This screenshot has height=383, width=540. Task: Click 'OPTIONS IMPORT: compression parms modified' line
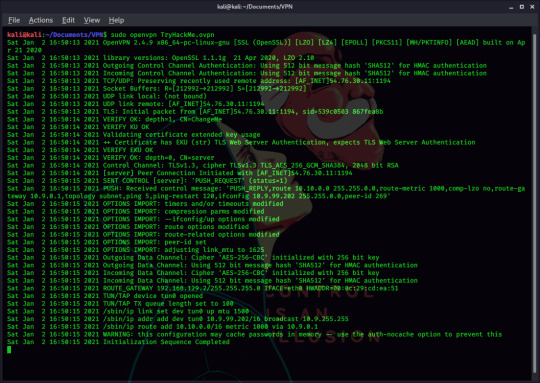pyautogui.click(x=136, y=211)
